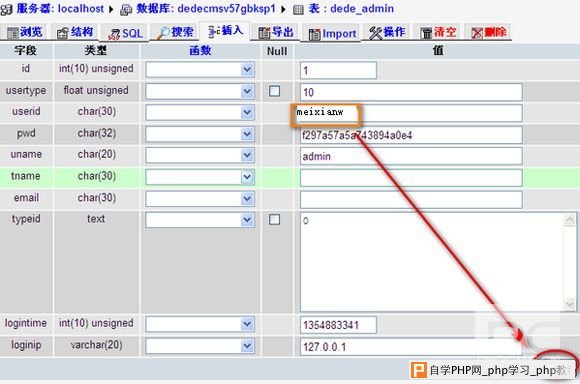Open the function dropdown for tname

coord(200,177)
